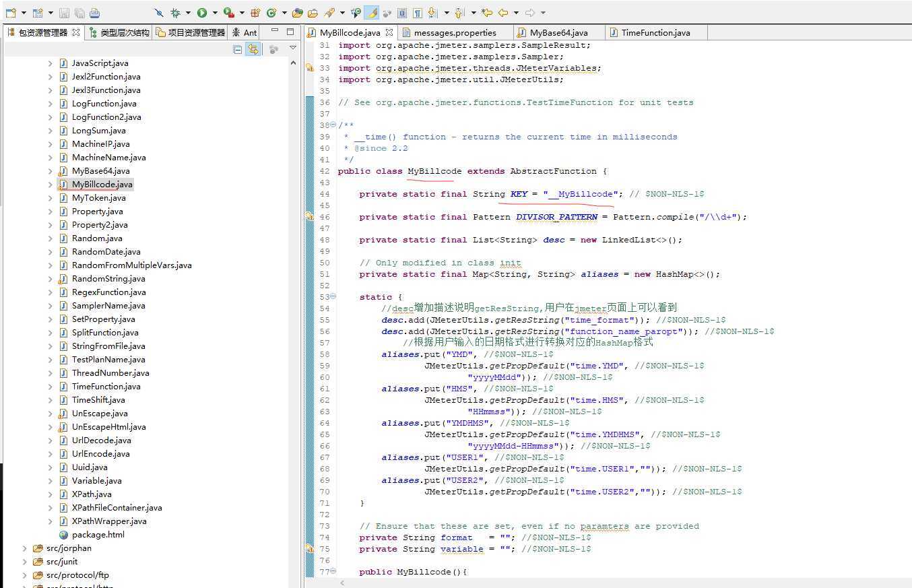The image size is (912, 588).
Task: Expand src/protocol/ftp source folder
Action: 24,575
